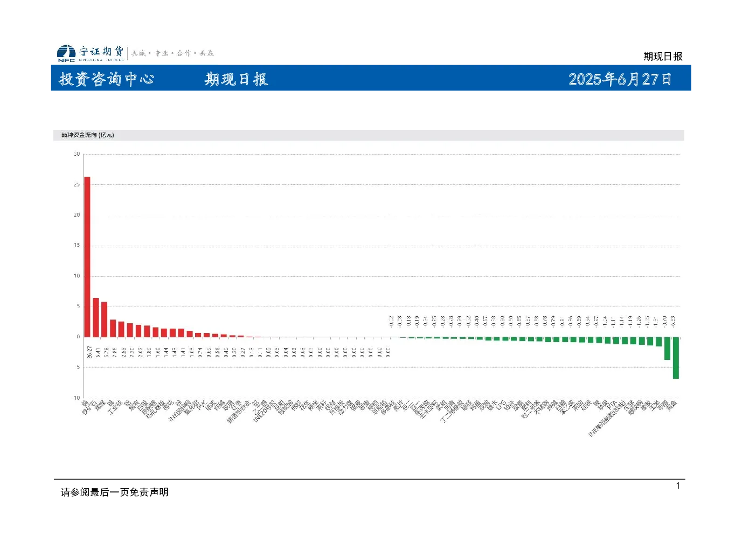The image size is (756, 535).
Task: Click the Ningzheng Futures NFC logo
Action: click(x=91, y=53)
